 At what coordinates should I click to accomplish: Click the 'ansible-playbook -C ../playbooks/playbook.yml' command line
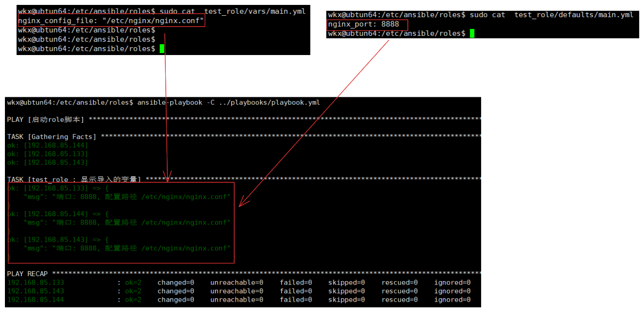coord(163,103)
